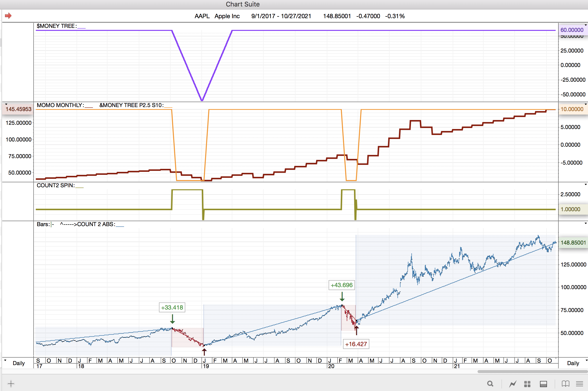Expand the $MONEY TREE pane dropdown arrow

pos(586,25)
